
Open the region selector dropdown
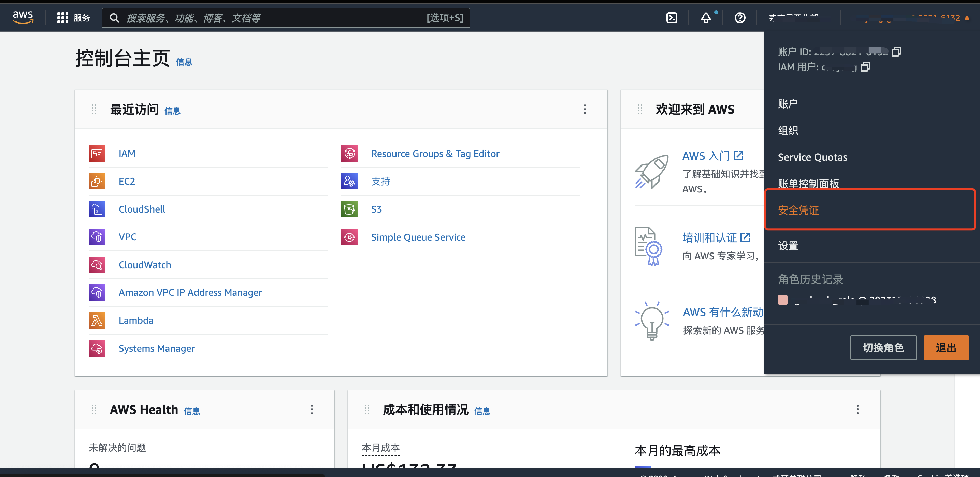pyautogui.click(x=798, y=18)
